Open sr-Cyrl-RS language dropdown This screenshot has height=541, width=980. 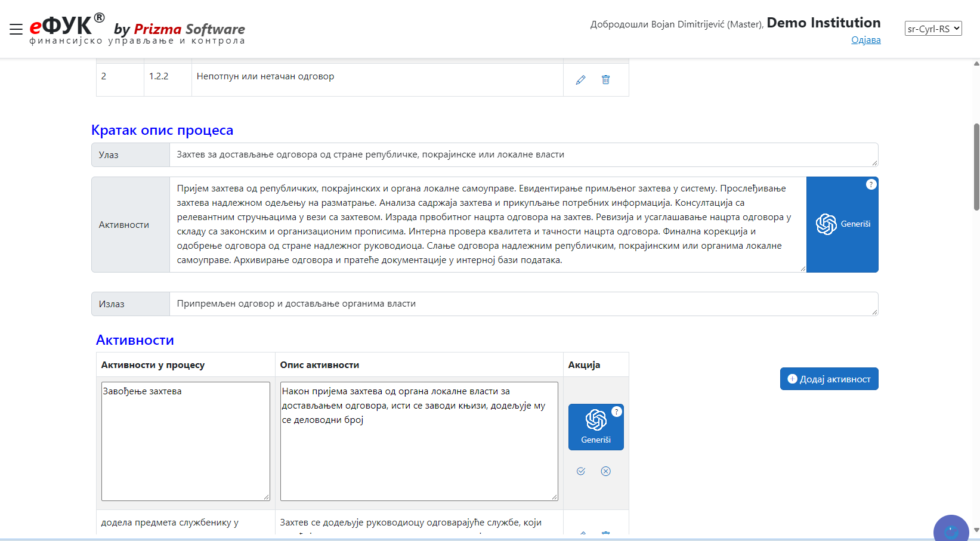(933, 29)
